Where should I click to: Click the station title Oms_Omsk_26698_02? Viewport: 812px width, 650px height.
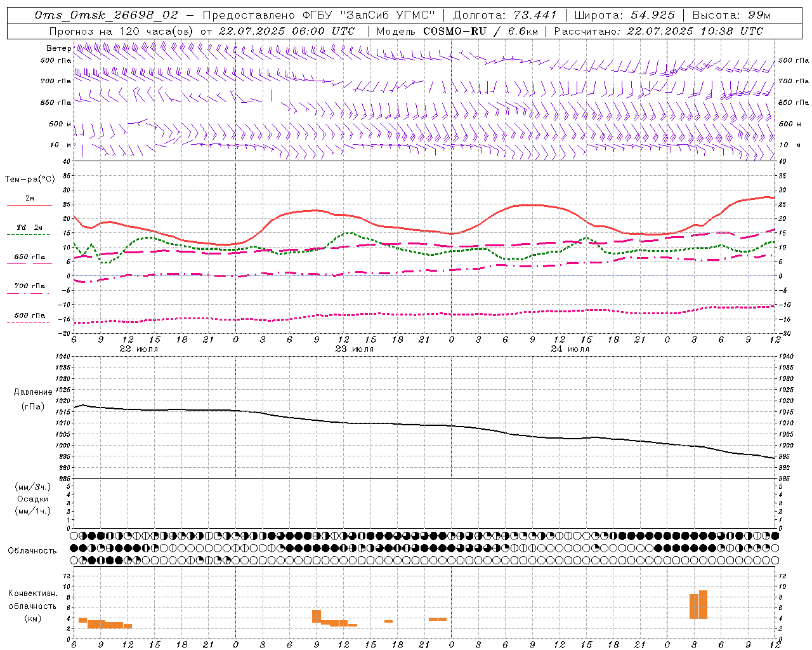coord(107,15)
